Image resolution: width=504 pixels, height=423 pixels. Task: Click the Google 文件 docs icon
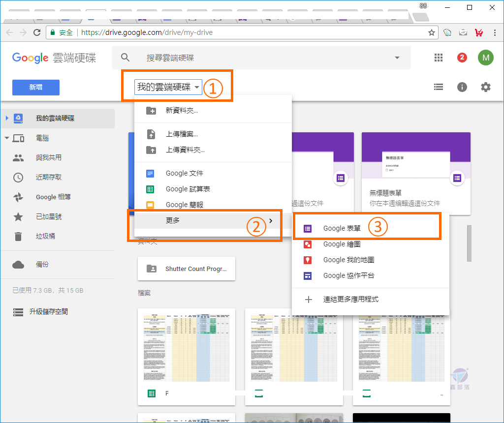click(150, 174)
